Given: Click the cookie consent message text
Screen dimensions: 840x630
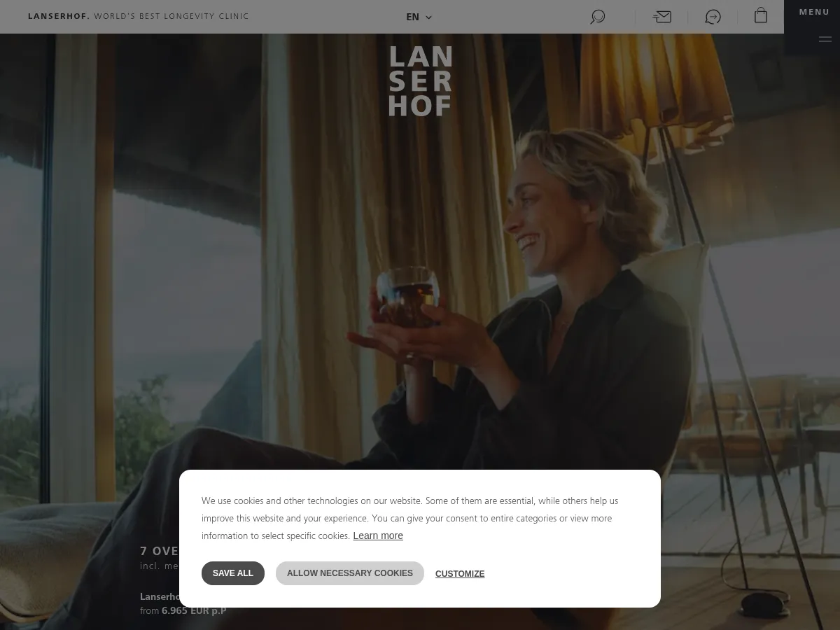Looking at the screenshot, I should click(410, 518).
